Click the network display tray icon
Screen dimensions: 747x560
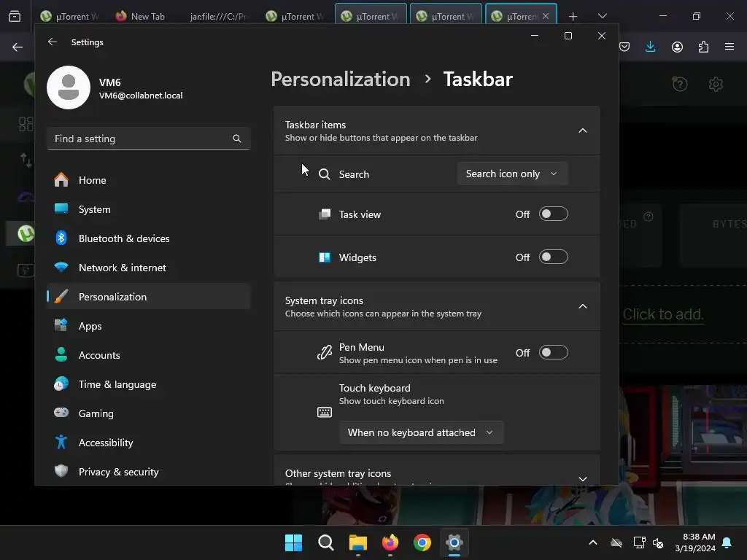click(x=639, y=542)
